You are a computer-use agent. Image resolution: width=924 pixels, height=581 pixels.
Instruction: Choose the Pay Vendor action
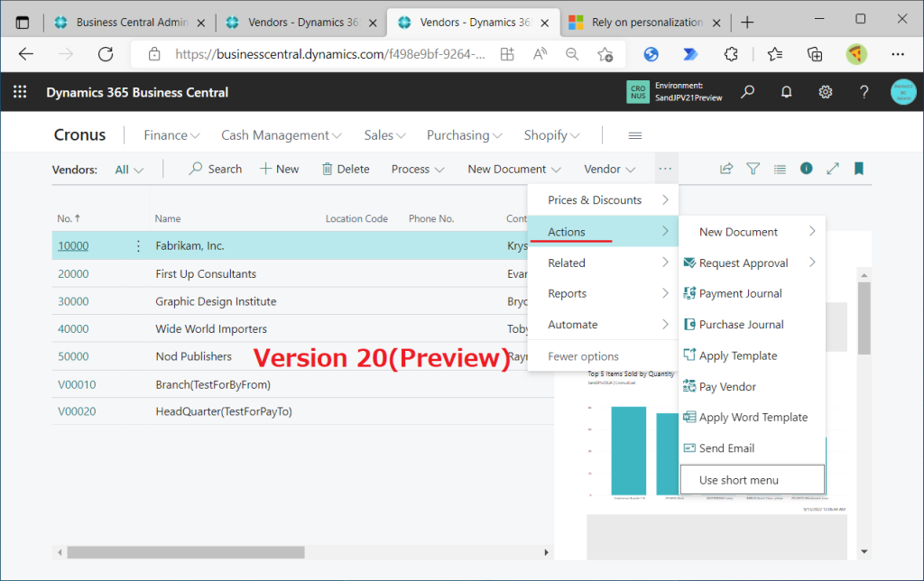(x=752, y=386)
